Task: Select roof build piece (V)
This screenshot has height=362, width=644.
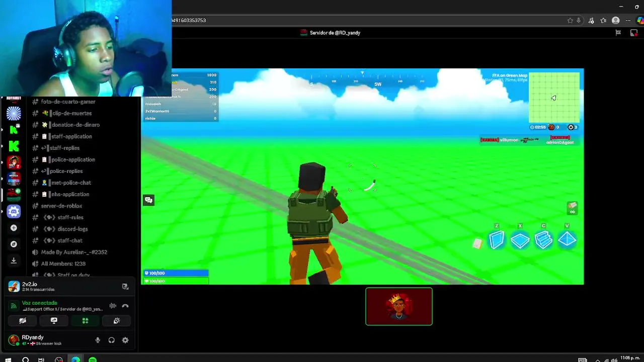Action: pyautogui.click(x=567, y=240)
